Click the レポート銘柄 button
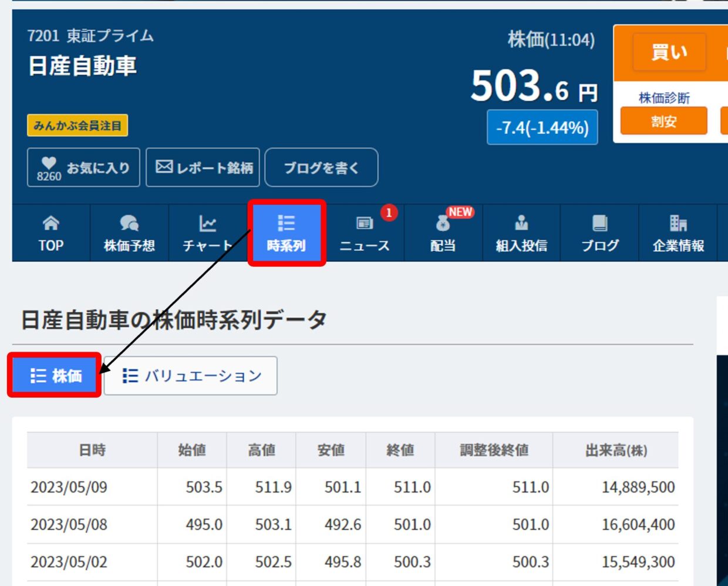The height and width of the screenshot is (586, 728). (203, 168)
